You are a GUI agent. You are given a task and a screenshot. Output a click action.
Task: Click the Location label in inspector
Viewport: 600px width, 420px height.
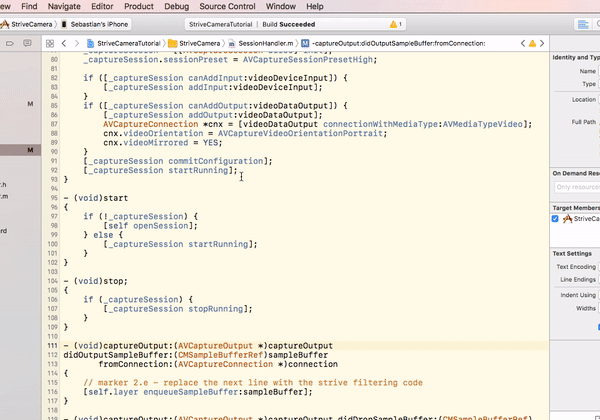pyautogui.click(x=584, y=99)
